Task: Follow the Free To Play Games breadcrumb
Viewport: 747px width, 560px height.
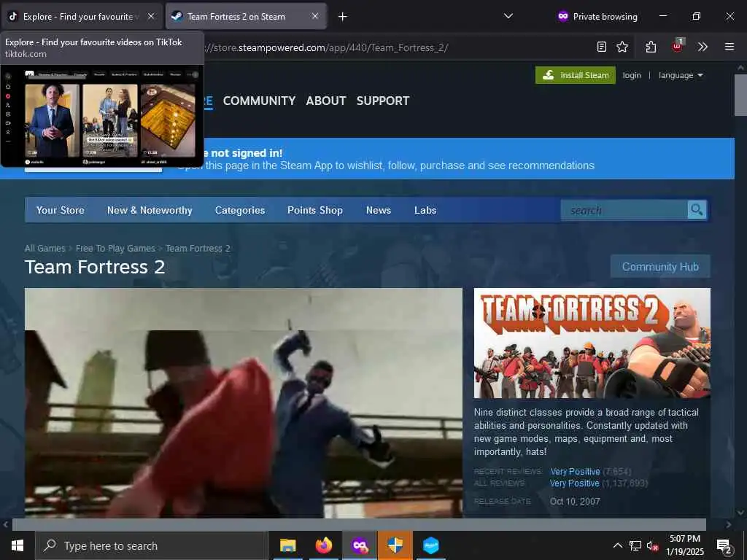Action: pyautogui.click(x=115, y=248)
